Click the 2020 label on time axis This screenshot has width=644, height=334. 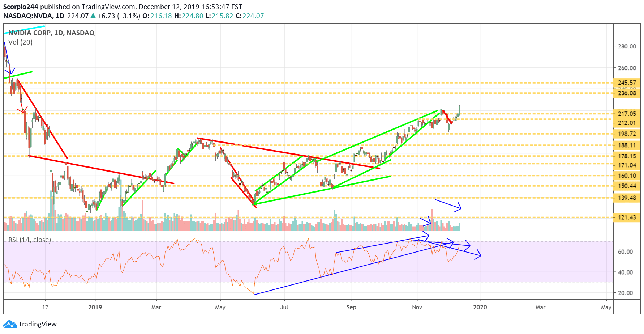point(480,307)
